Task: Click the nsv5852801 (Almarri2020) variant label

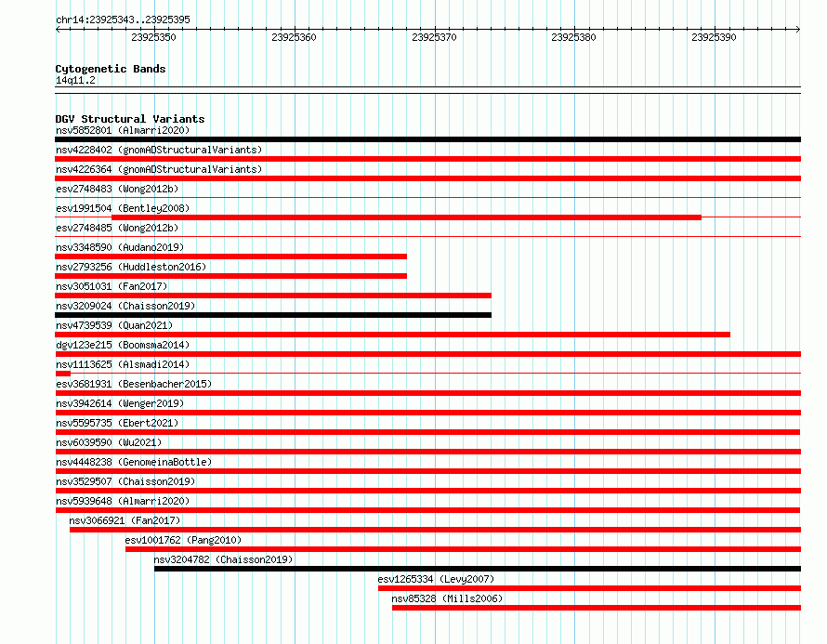Action: tap(123, 130)
